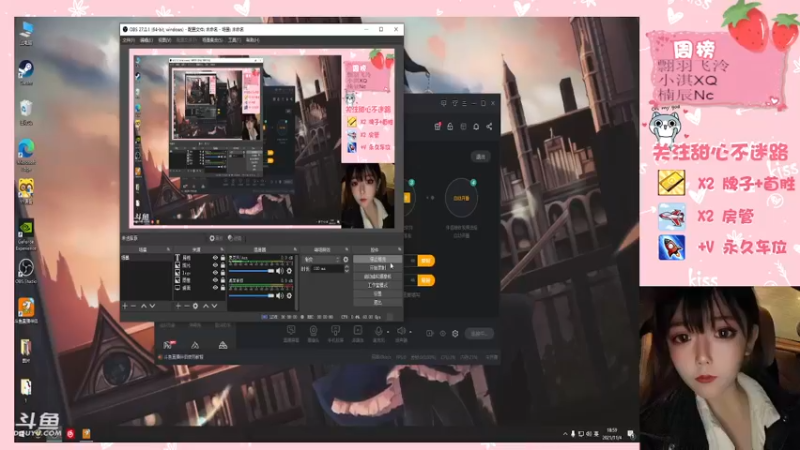This screenshot has width=800, height=450.
Task: Move the selected source up in Sources panel
Action: [x=206, y=306]
